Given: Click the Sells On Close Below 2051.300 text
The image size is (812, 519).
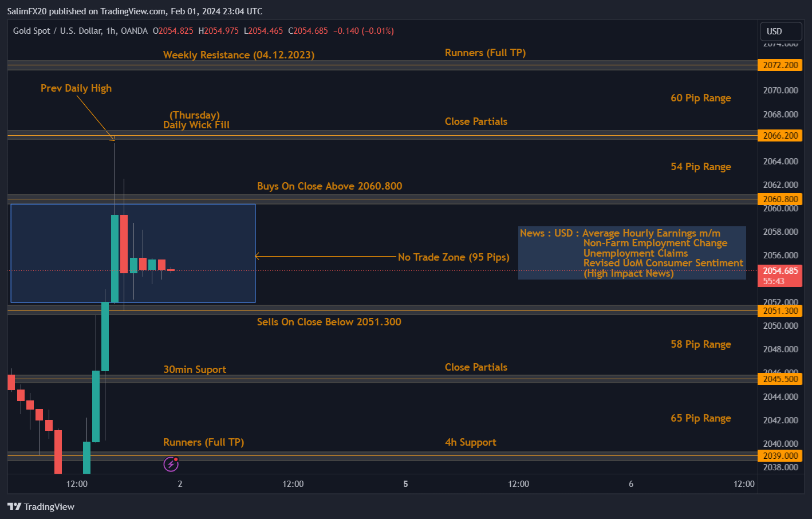Looking at the screenshot, I should (329, 322).
